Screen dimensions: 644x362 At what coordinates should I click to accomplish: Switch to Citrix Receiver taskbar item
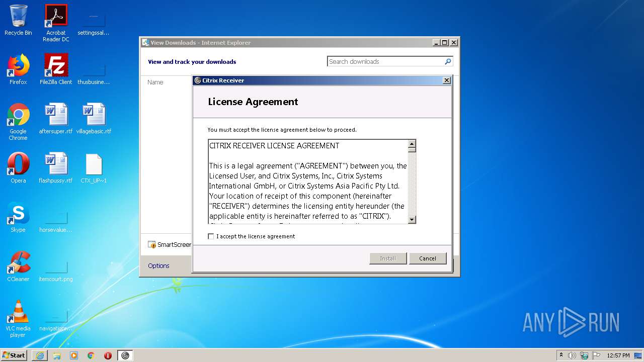[125, 355]
